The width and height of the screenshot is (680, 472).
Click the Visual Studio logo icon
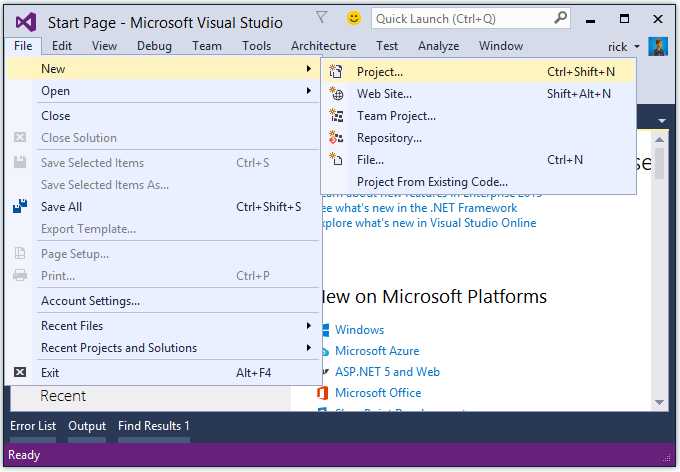(26, 22)
